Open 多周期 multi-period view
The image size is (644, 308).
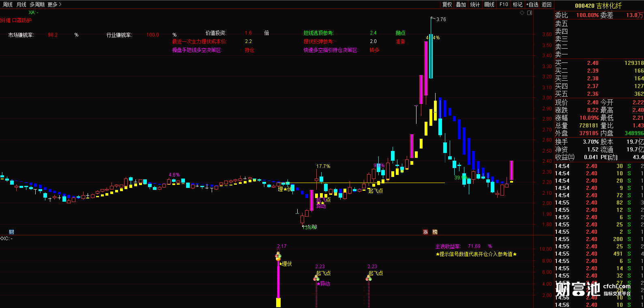coord(37,4)
